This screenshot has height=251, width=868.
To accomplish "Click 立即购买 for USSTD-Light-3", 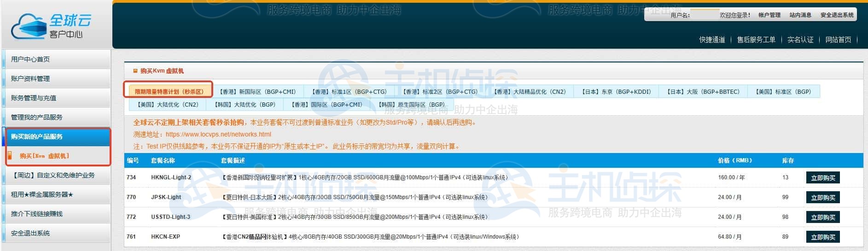I will pos(823,217).
